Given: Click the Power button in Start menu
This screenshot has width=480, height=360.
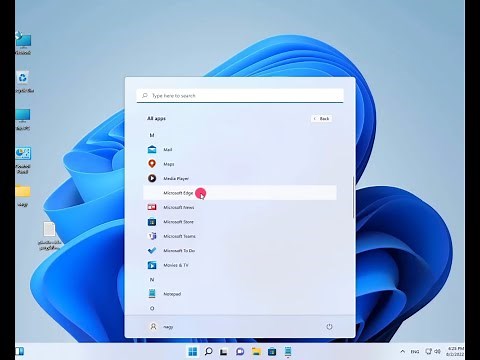Looking at the screenshot, I should pyautogui.click(x=329, y=327).
